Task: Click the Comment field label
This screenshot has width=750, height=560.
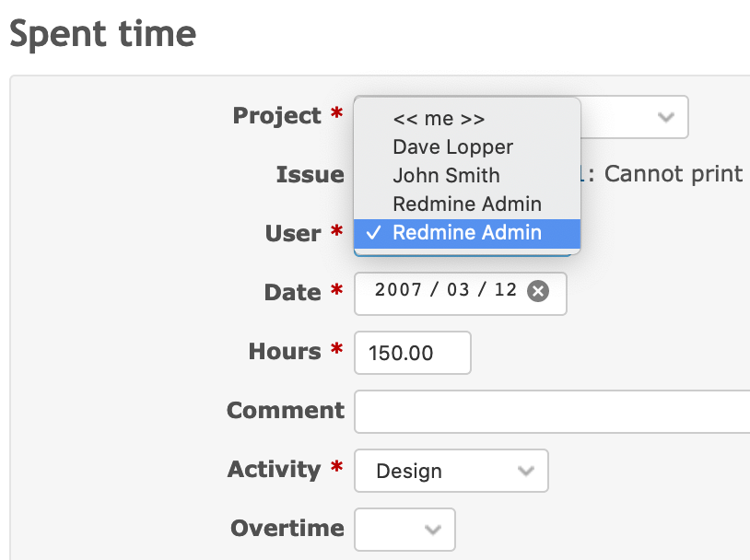Action: [286, 410]
